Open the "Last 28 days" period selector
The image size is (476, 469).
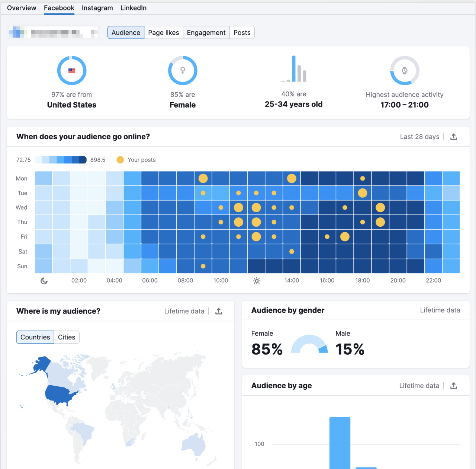419,137
